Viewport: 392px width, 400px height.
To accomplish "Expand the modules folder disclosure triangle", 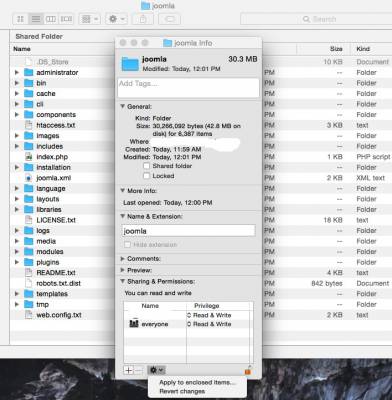I will point(17,252).
